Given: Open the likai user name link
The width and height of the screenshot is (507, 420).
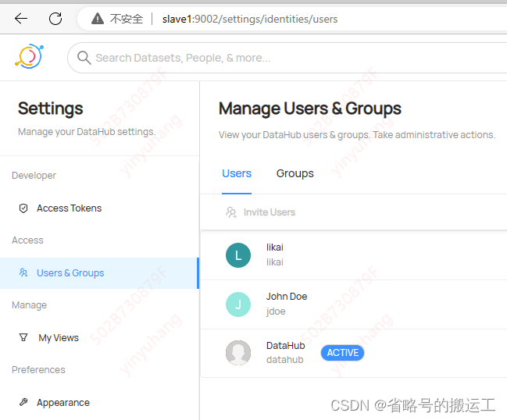Looking at the screenshot, I should (275, 247).
